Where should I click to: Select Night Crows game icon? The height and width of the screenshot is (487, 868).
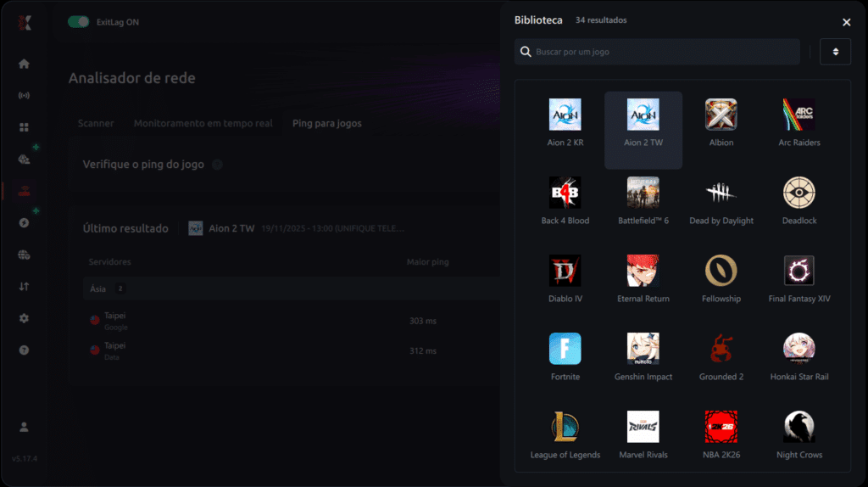[799, 427]
